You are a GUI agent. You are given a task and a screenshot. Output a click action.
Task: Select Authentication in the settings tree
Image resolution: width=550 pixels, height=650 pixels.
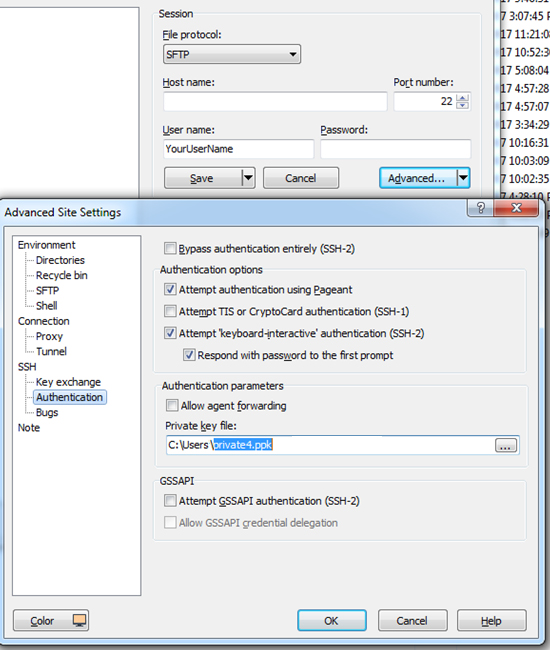coord(70,397)
